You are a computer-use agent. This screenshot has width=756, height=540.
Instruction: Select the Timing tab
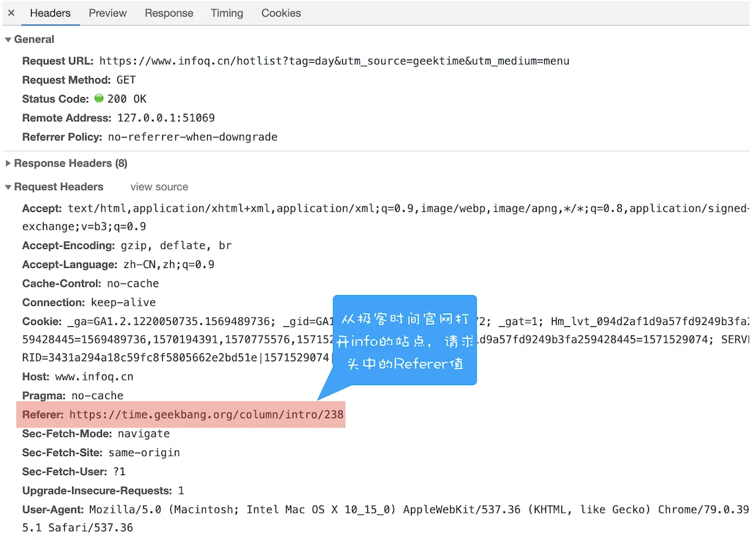click(226, 13)
